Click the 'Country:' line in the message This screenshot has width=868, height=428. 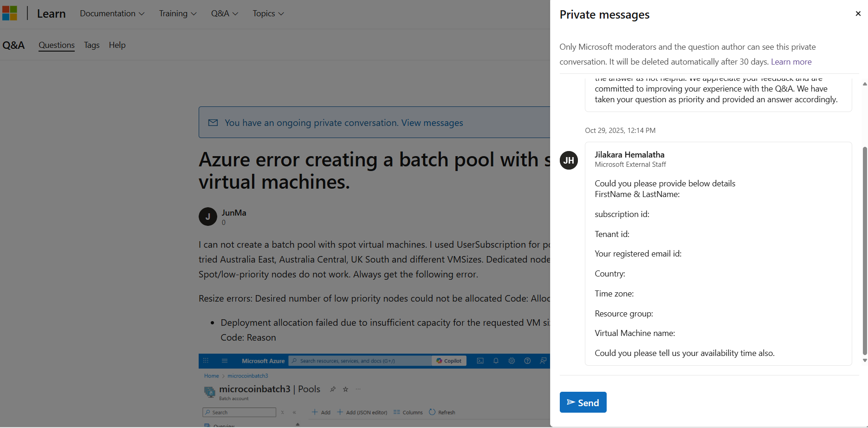pos(610,274)
